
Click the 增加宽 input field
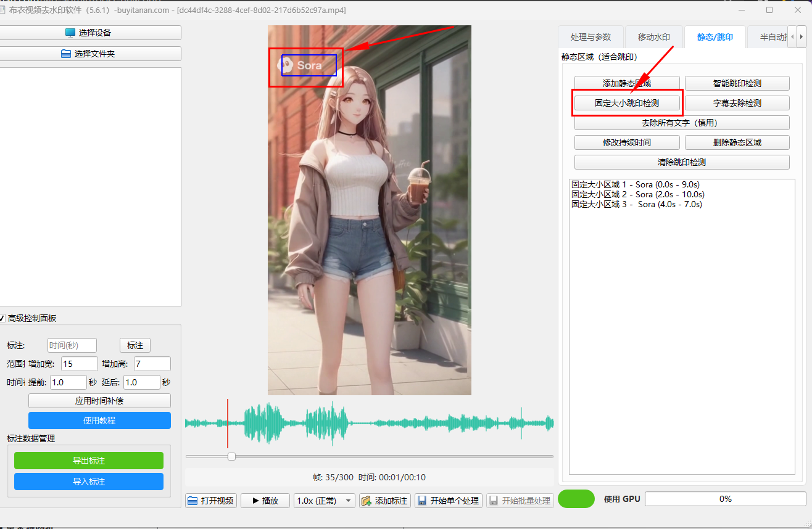coord(79,364)
